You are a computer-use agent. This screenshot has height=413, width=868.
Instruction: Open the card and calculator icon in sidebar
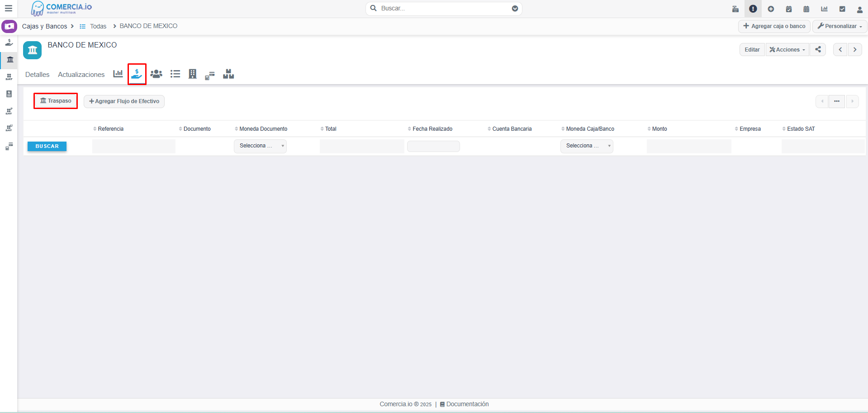click(9, 147)
